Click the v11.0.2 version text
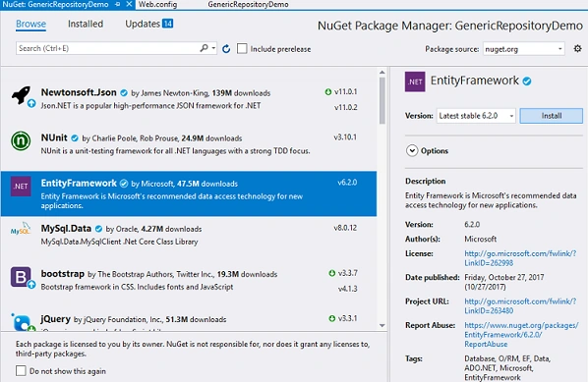The height and width of the screenshot is (382, 588). [x=346, y=107]
